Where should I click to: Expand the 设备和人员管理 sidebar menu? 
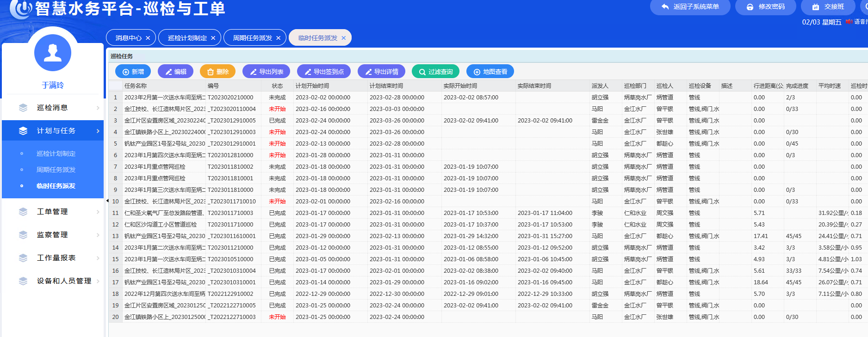[x=64, y=281]
